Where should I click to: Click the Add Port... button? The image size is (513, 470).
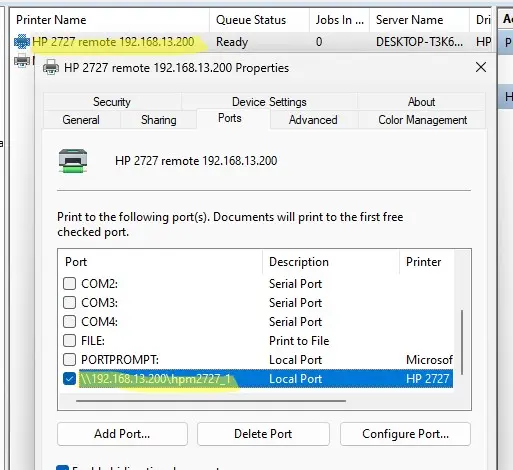click(122, 434)
